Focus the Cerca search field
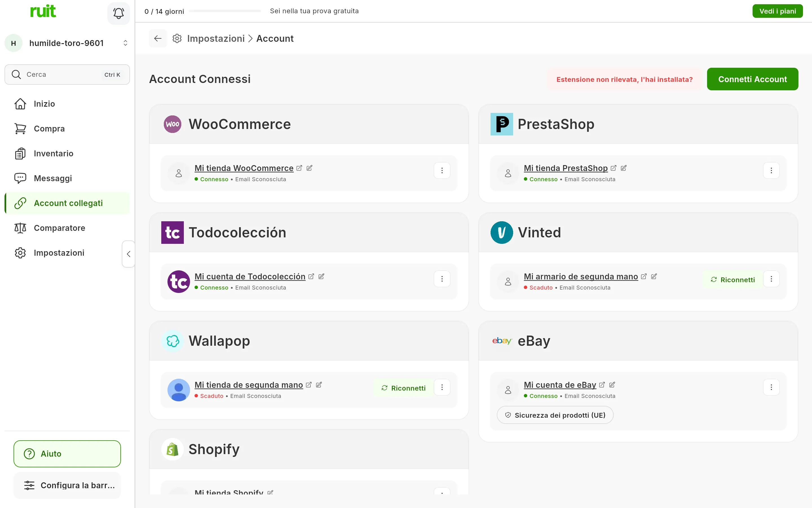The width and height of the screenshot is (812, 508). (x=67, y=75)
